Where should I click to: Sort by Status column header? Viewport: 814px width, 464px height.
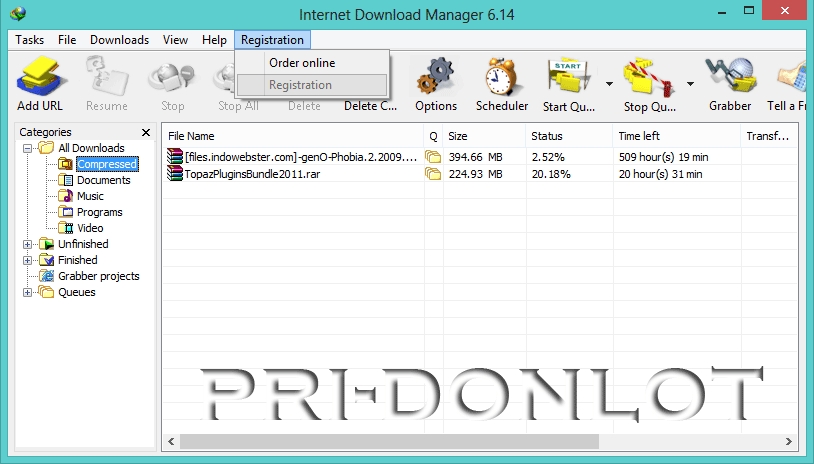tap(569, 136)
